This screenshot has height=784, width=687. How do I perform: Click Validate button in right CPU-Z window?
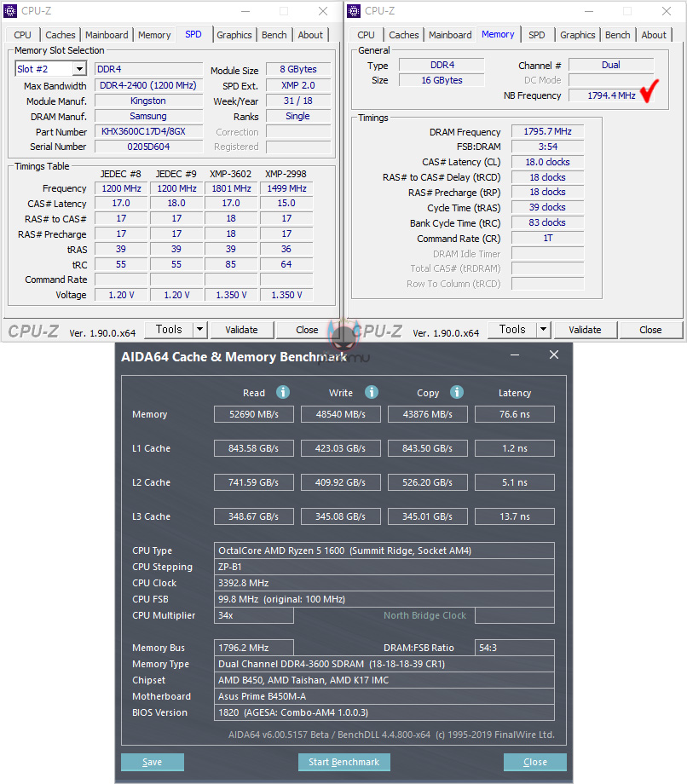(x=585, y=330)
